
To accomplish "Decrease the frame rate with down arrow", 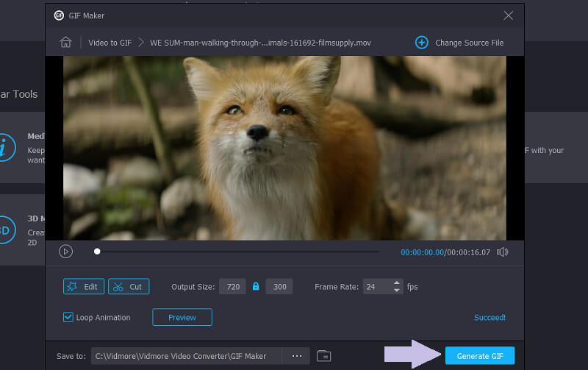I will pyautogui.click(x=397, y=291).
